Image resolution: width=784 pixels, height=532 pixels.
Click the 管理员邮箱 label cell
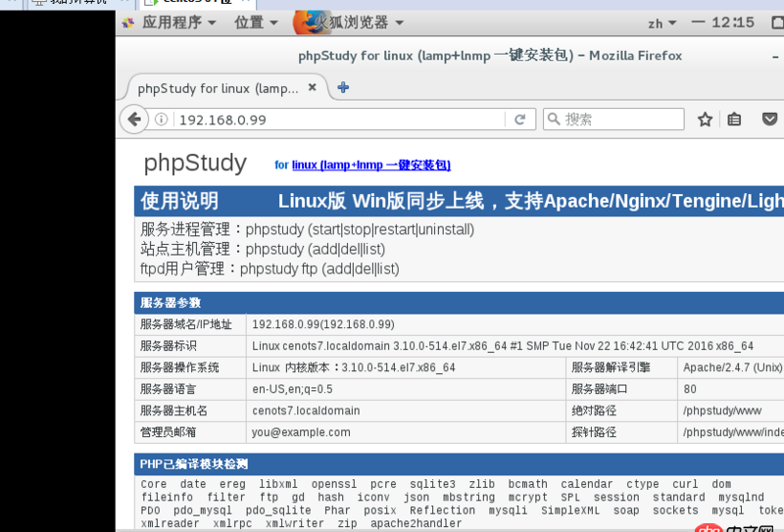click(x=190, y=432)
